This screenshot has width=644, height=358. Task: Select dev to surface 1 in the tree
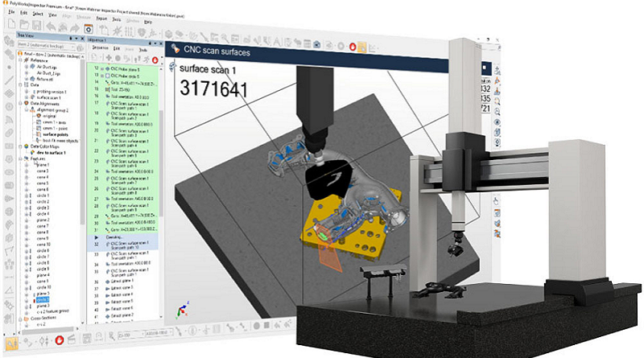51,152
